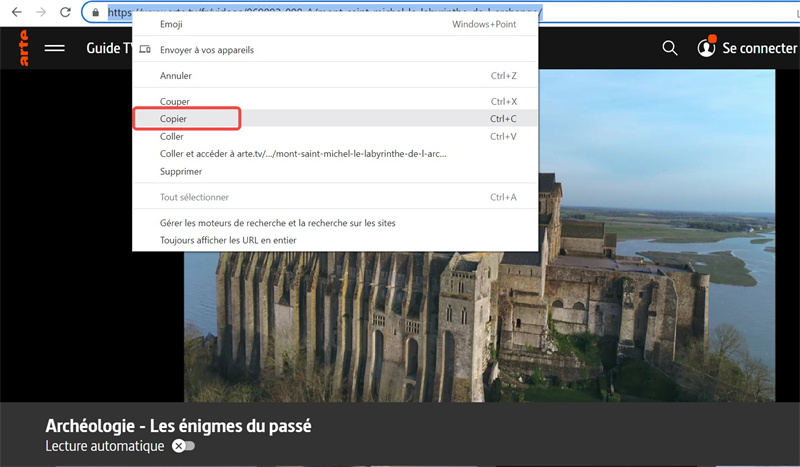Click the user profile icon

[707, 47]
